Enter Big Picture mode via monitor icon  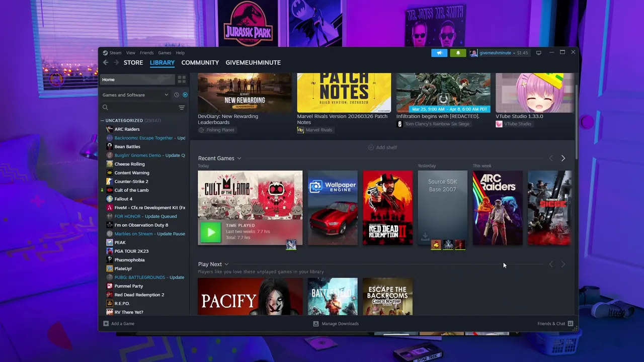click(x=538, y=53)
